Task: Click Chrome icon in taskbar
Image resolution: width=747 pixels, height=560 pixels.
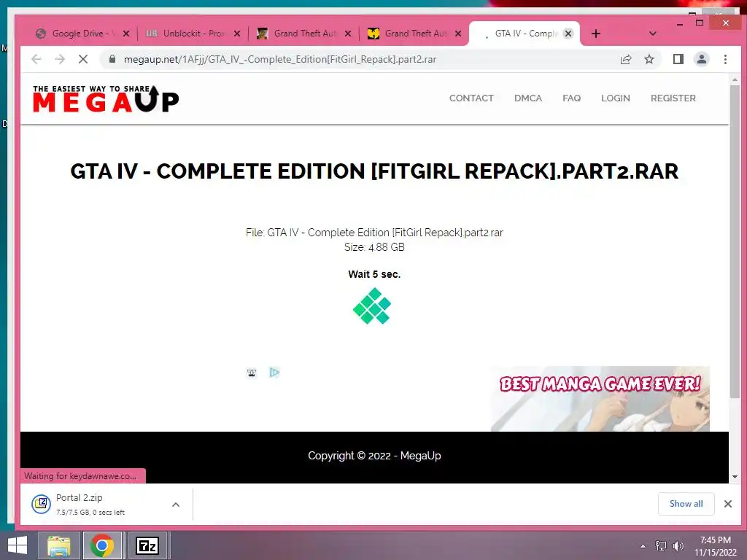Action: click(101, 545)
